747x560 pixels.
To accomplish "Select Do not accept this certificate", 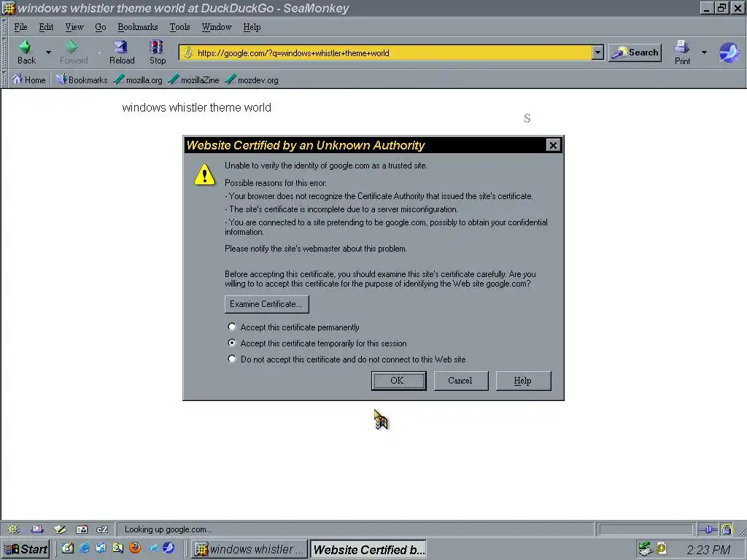I will point(232,359).
